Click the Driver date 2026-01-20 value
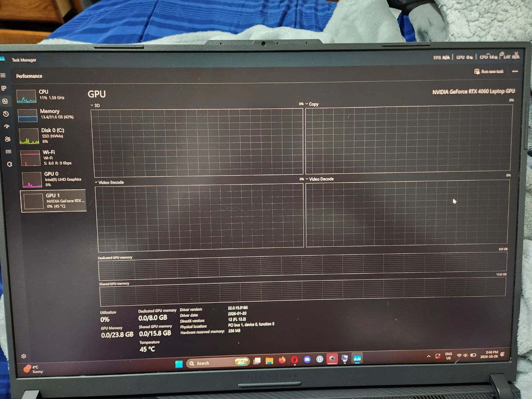This screenshot has width=532, height=399. pyautogui.click(x=237, y=313)
